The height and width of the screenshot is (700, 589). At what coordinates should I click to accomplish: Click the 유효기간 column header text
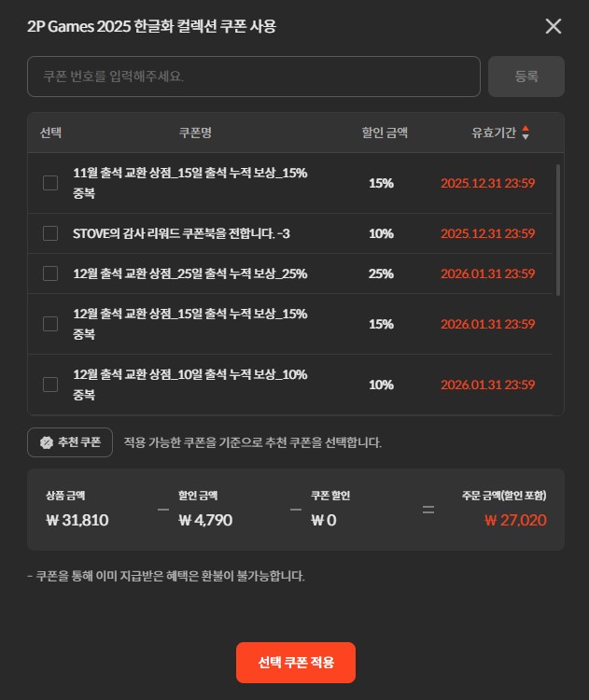click(x=494, y=133)
